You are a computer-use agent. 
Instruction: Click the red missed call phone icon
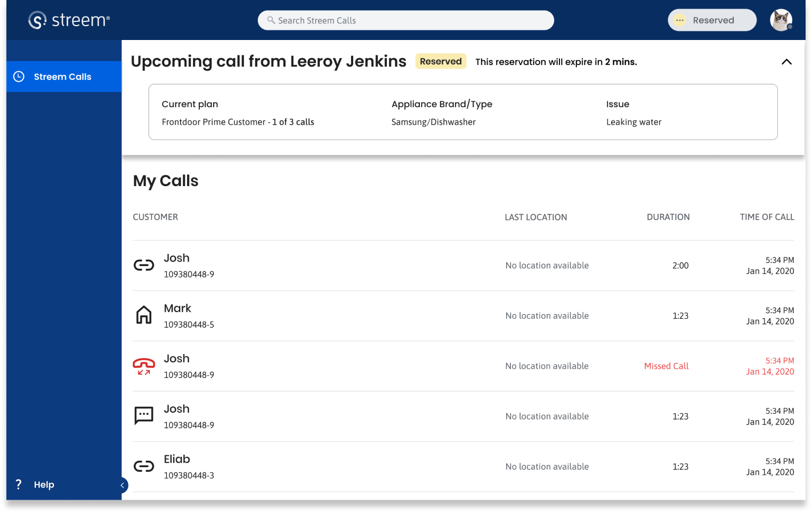pyautogui.click(x=144, y=366)
